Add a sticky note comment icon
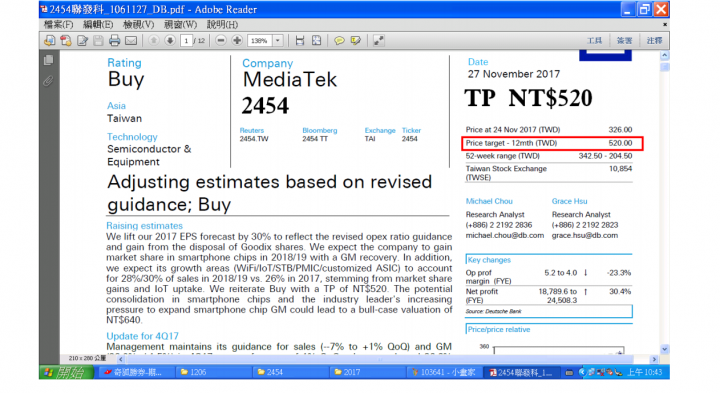Screen dimensions: 720x393 click(x=339, y=41)
